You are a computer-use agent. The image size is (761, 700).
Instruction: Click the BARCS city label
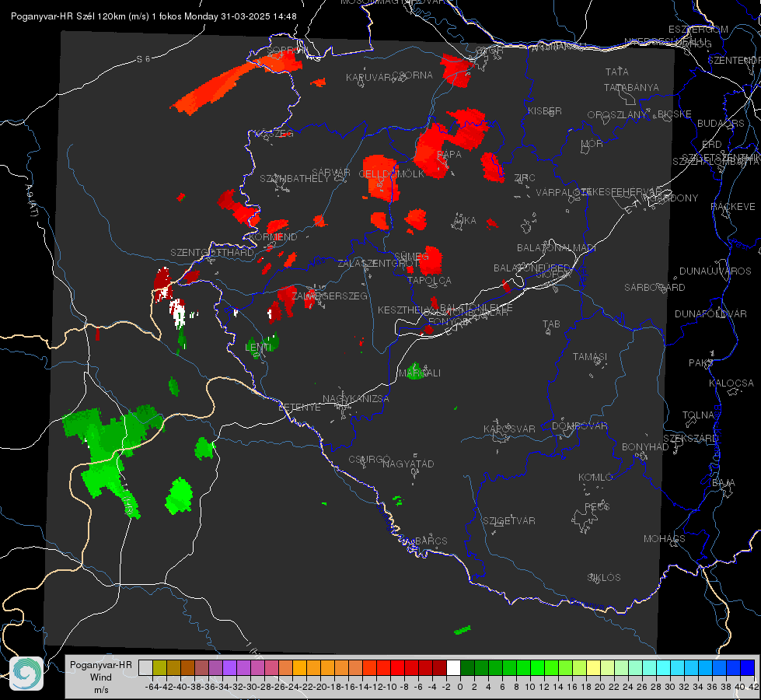pos(431,541)
